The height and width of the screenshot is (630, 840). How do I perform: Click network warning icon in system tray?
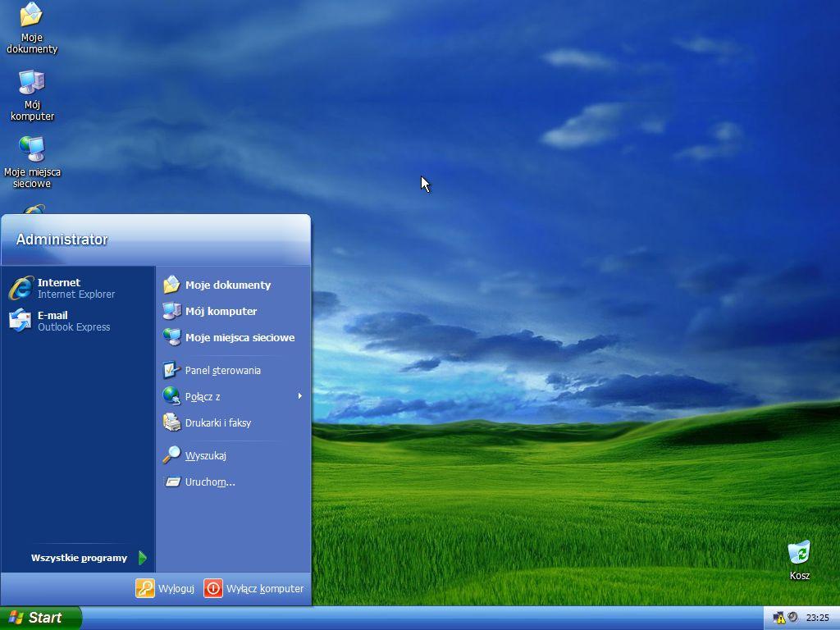click(779, 619)
